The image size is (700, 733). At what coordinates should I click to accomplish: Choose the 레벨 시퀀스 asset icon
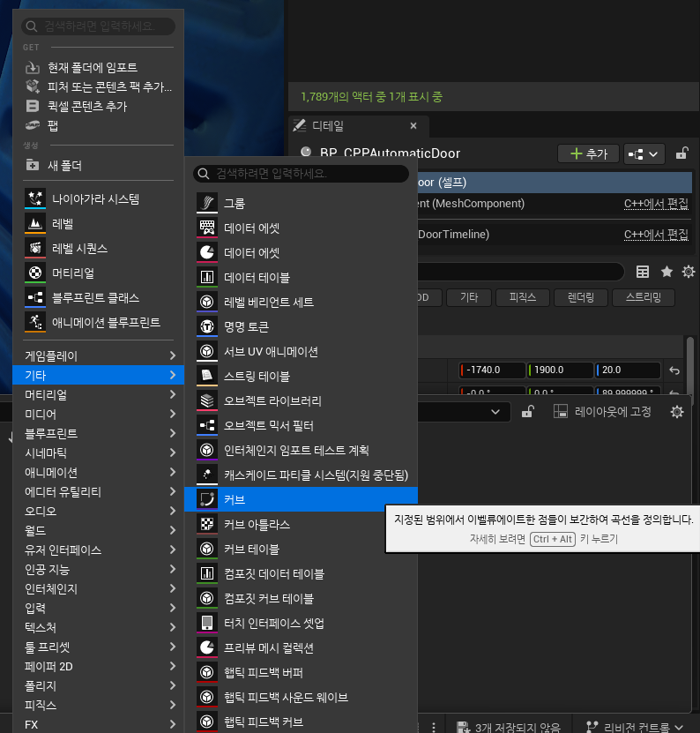tap(35, 248)
